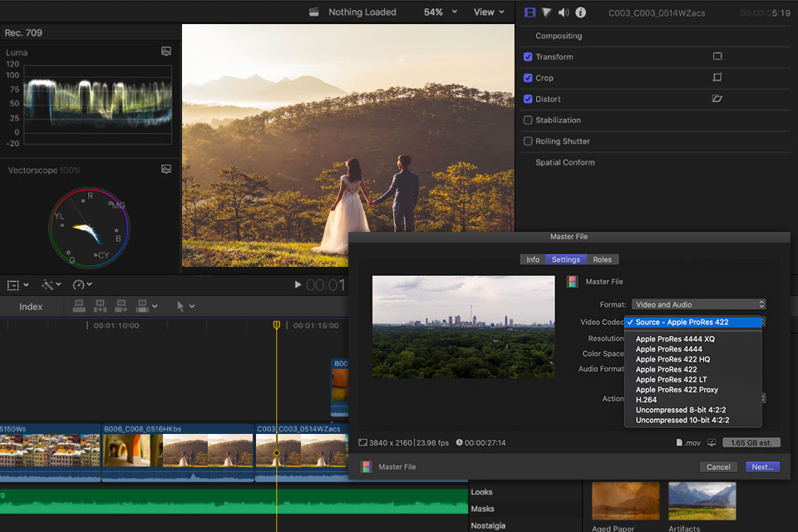Screen dimensions: 798x532
Task: Click the Next... button
Action: click(762, 467)
